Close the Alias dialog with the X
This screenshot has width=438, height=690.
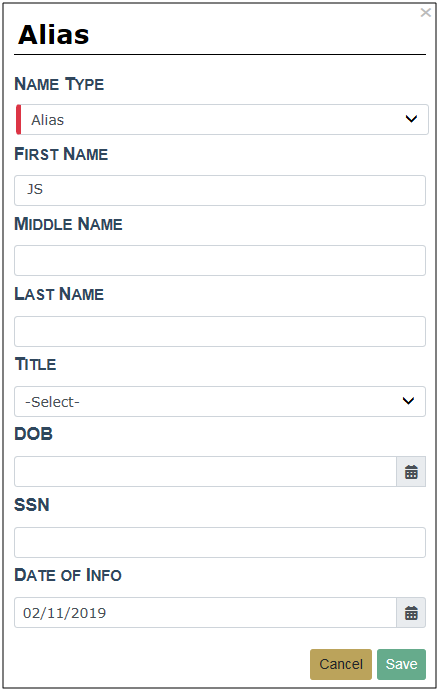(x=425, y=12)
